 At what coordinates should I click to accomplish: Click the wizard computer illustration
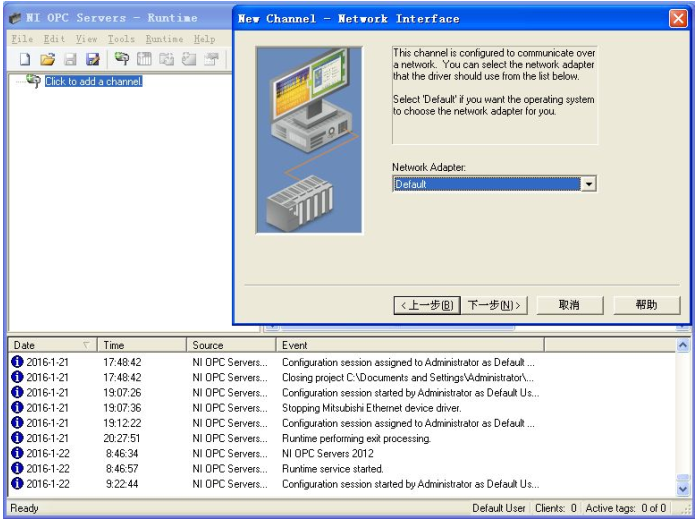(x=309, y=140)
